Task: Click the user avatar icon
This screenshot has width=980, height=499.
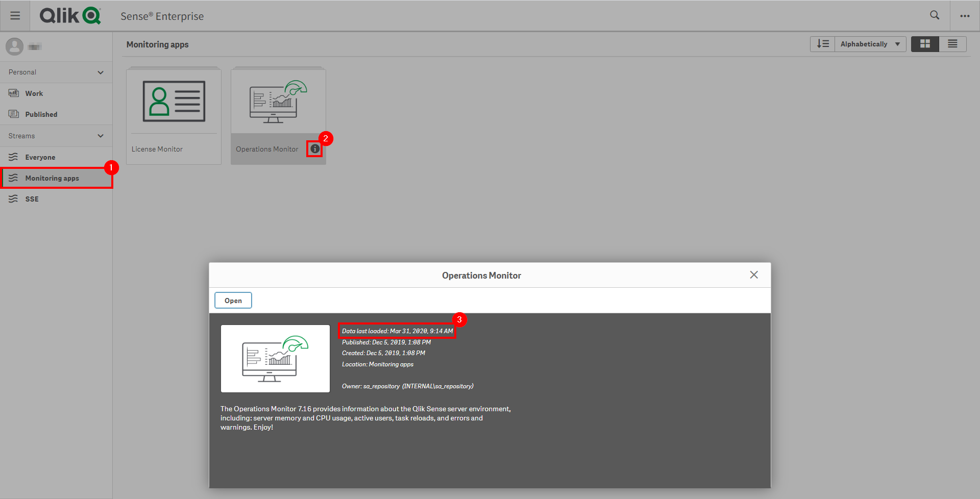Action: (x=14, y=46)
